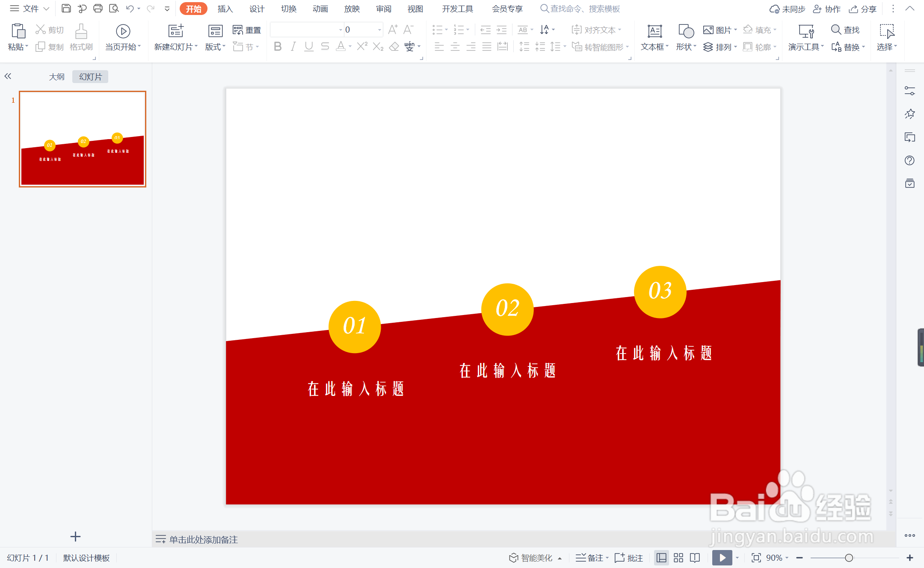The width and height of the screenshot is (924, 568).
Task: Click the help question mark icon in sidebar
Action: point(910,161)
